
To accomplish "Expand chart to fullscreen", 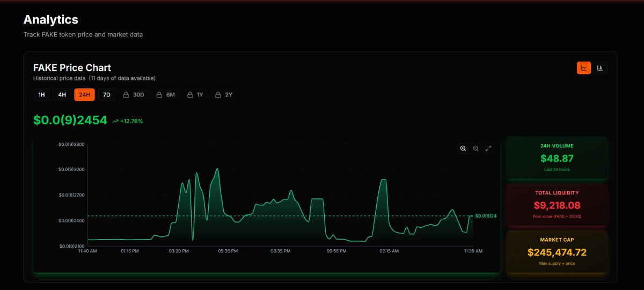I will (488, 148).
